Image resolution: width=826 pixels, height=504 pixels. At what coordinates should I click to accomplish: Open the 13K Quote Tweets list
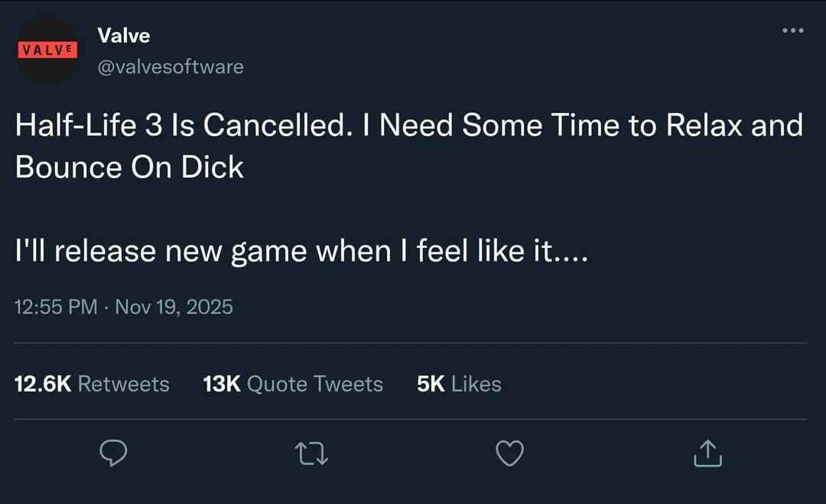[x=293, y=383]
